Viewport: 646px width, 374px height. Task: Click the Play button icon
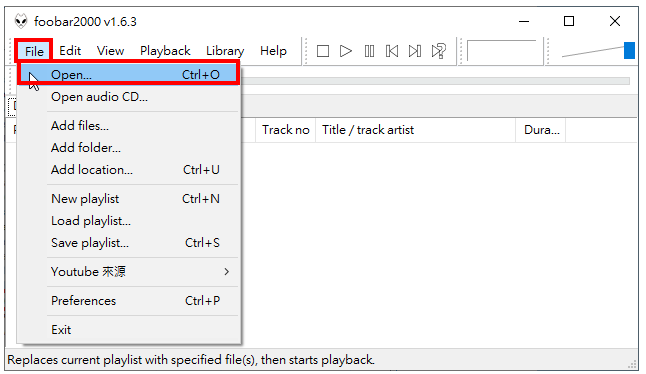(x=346, y=51)
